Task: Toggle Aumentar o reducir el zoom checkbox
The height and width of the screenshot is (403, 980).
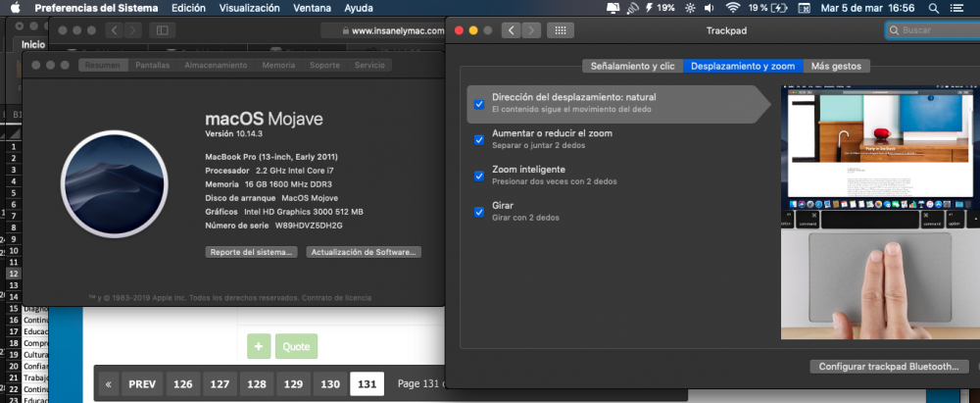Action: [479, 139]
